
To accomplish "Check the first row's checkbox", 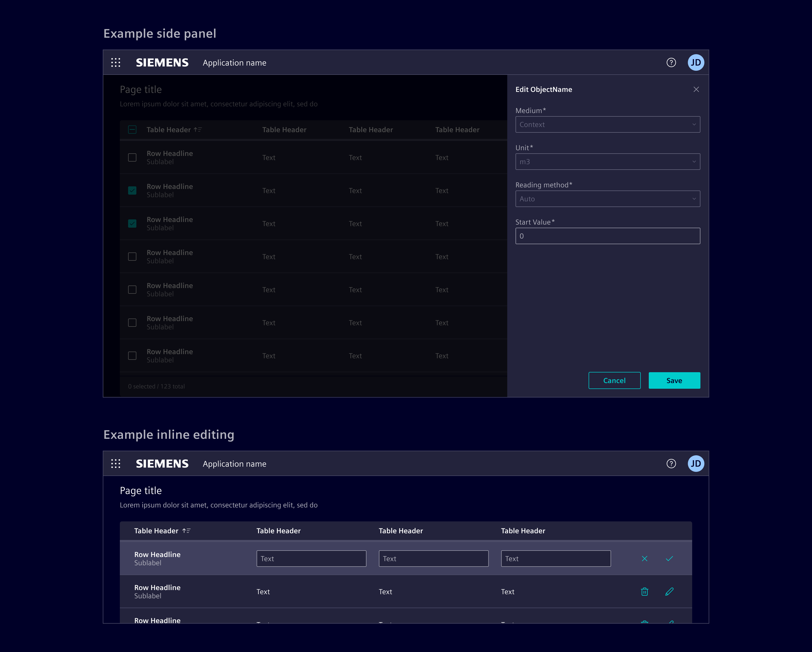I will point(132,157).
